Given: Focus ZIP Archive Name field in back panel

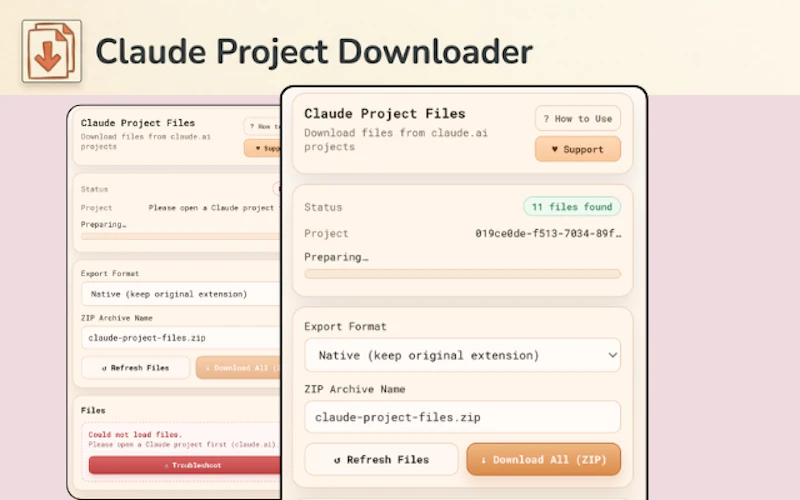Looking at the screenshot, I should (181, 338).
